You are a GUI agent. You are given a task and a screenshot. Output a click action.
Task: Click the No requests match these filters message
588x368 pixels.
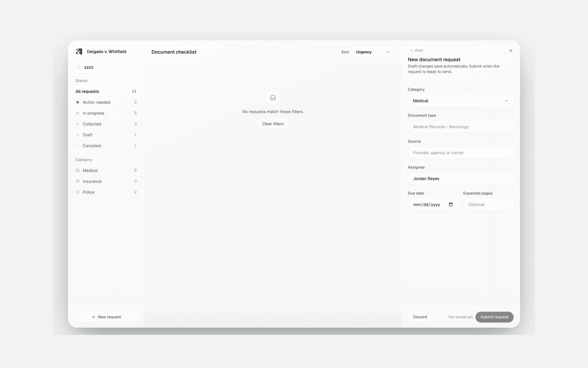tap(273, 112)
